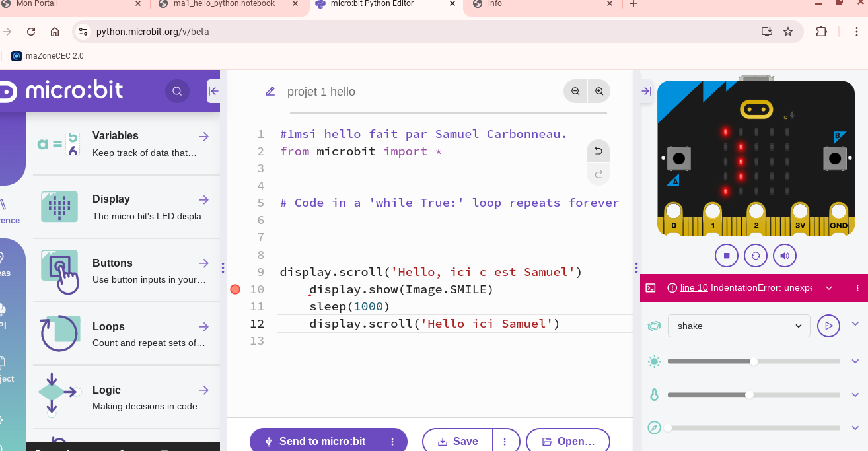The height and width of the screenshot is (451, 868).
Task: Click the line 10 error link
Action: click(x=694, y=287)
